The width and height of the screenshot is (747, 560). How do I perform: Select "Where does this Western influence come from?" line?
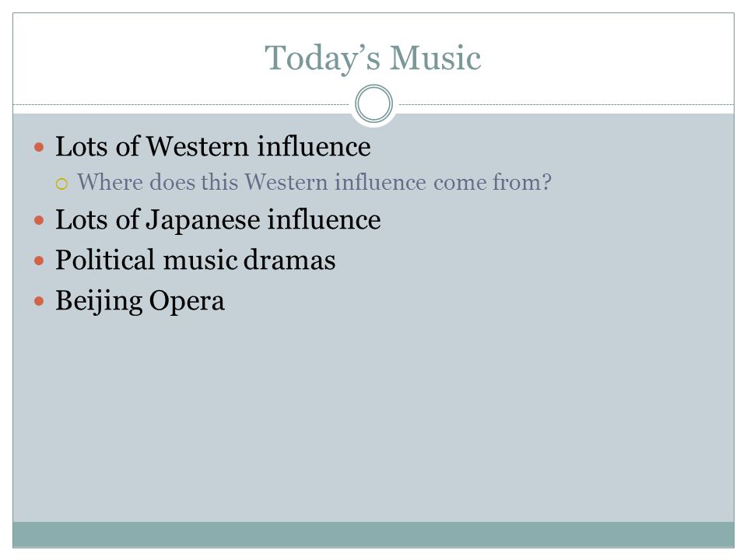[x=314, y=182]
